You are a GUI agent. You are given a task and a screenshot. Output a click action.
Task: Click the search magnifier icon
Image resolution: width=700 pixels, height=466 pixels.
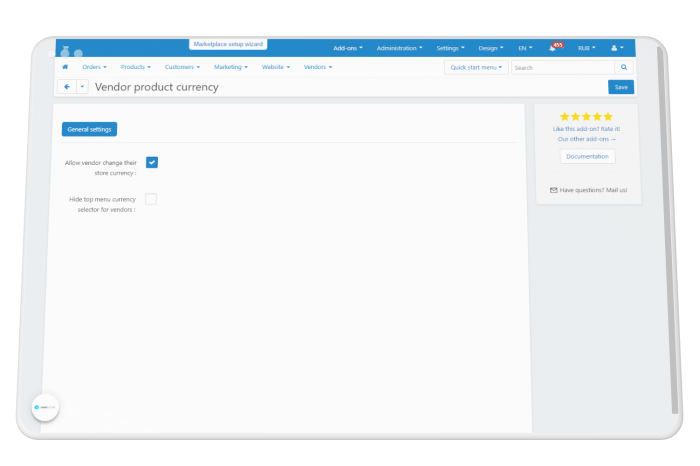[624, 67]
